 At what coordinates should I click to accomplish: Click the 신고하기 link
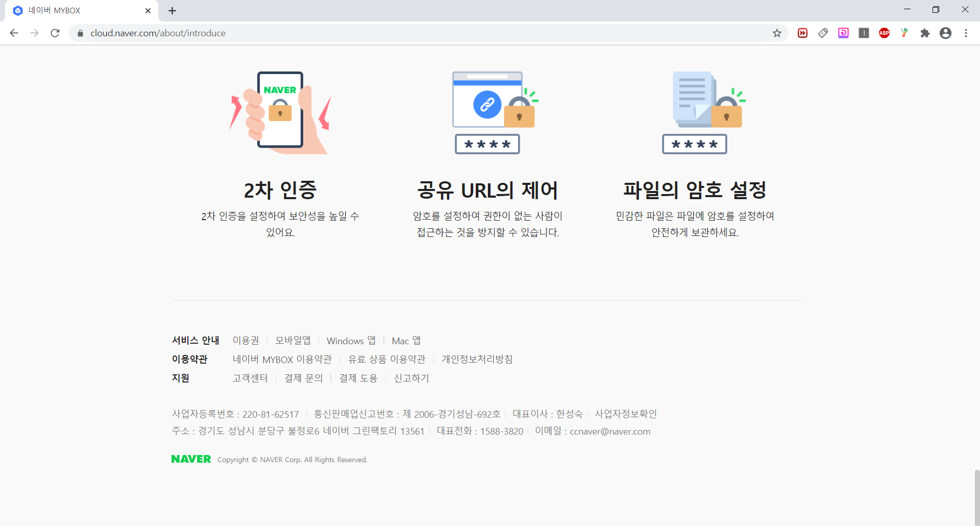[x=411, y=378]
